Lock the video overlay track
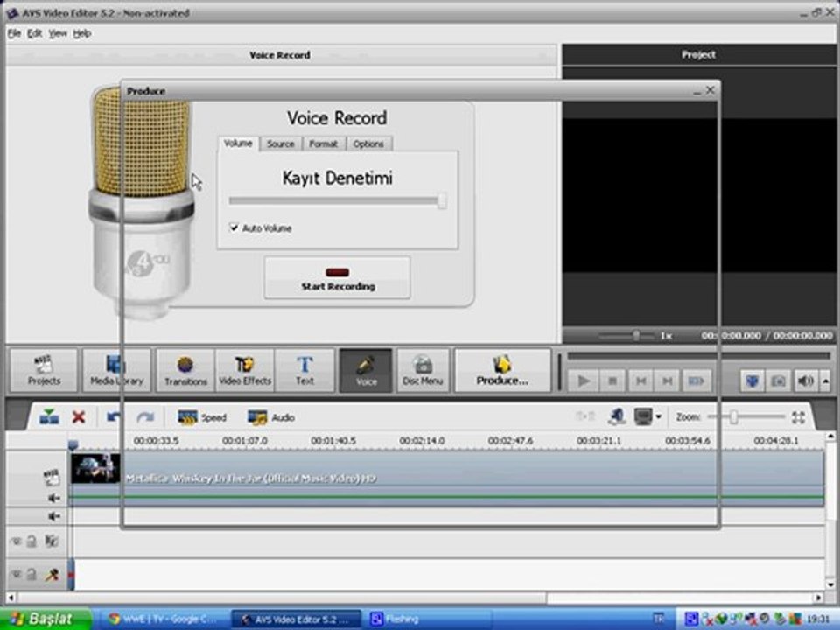The image size is (840, 630). pos(31,542)
